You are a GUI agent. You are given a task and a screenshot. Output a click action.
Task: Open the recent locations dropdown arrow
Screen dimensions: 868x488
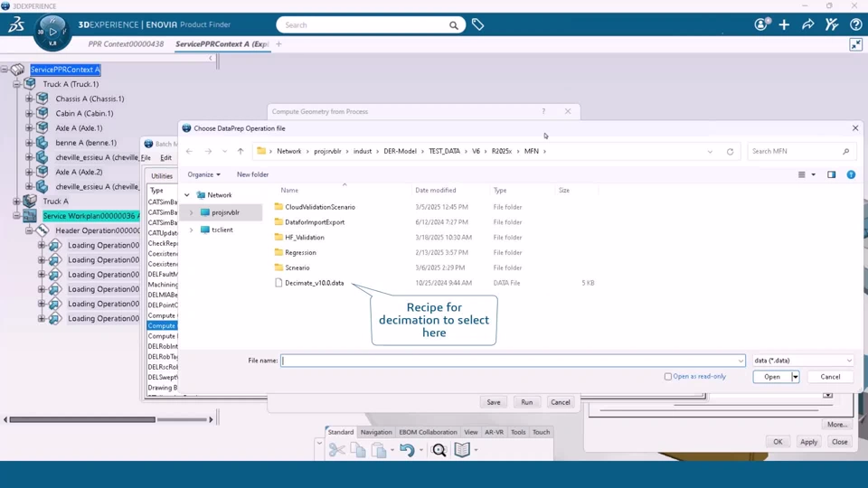click(224, 151)
